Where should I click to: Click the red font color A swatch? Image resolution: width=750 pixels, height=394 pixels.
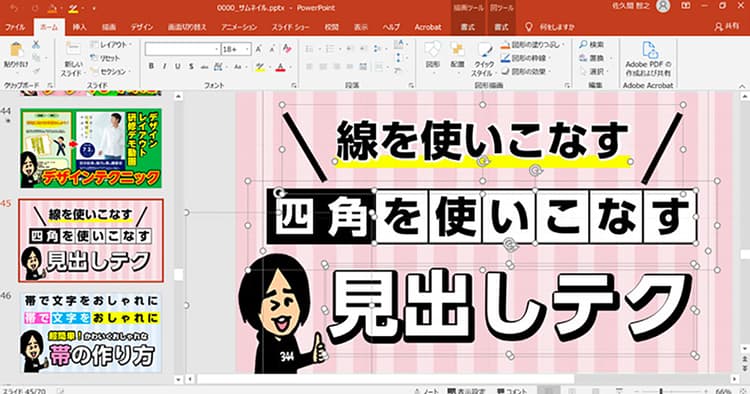(281, 67)
